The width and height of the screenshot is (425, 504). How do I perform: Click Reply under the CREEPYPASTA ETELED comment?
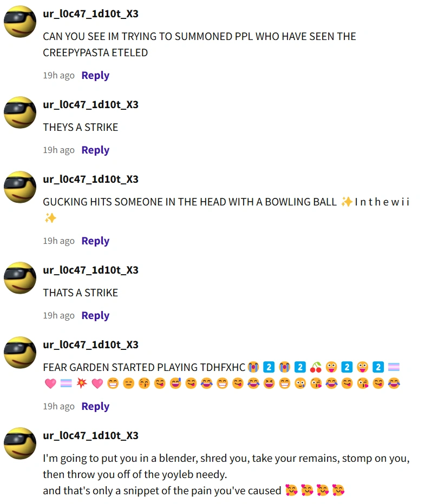[95, 76]
